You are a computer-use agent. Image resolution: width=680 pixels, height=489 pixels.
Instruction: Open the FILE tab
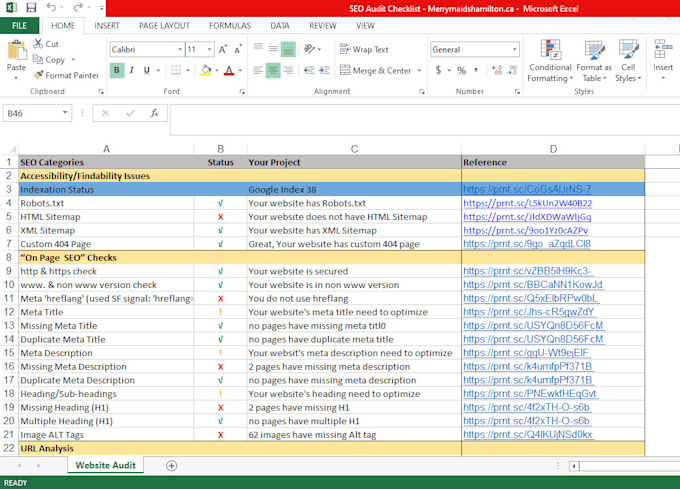click(19, 26)
